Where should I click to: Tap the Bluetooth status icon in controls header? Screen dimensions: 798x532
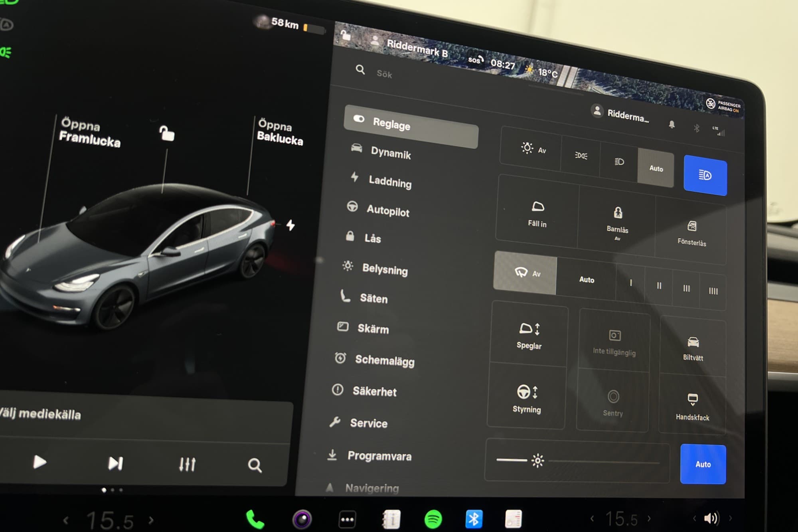(696, 128)
